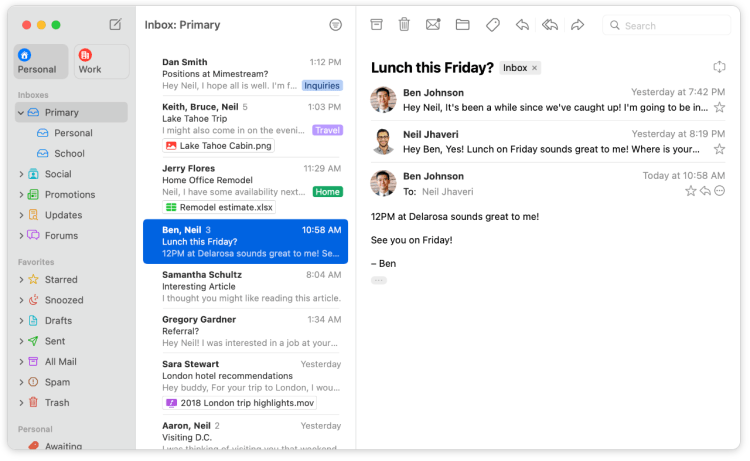The image size is (750, 461).
Task: Remove the Inbox label from conversation
Action: pyautogui.click(x=534, y=68)
